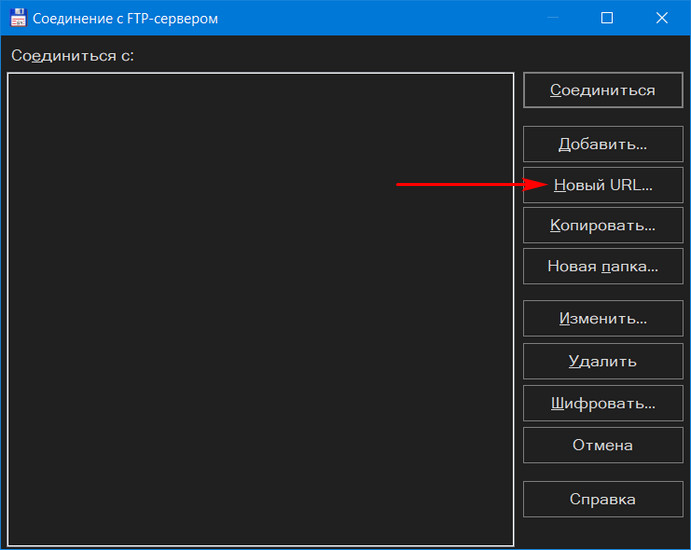Create a folder with Новая папка...
This screenshot has width=691, height=550.
click(603, 266)
